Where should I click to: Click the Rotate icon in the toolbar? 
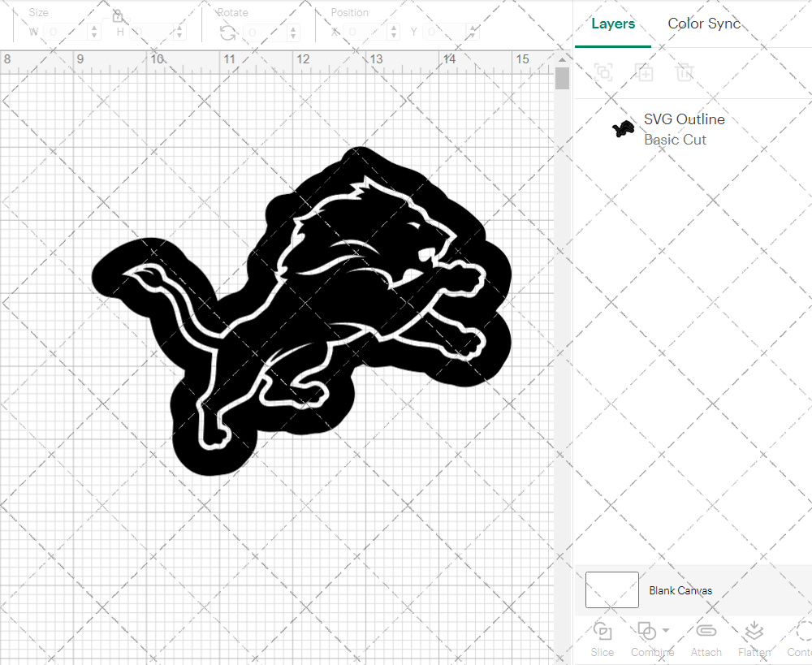[228, 32]
